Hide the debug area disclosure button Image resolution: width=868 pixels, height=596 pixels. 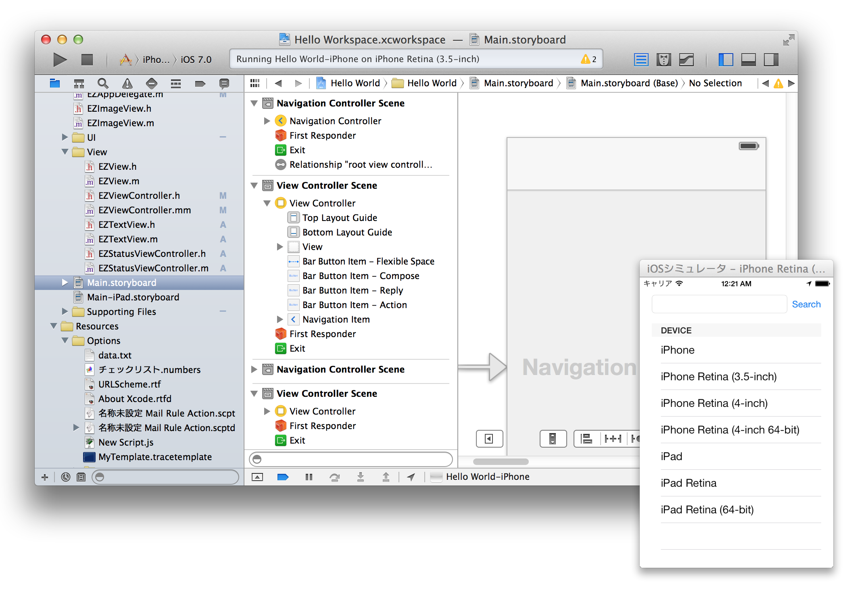tap(257, 477)
